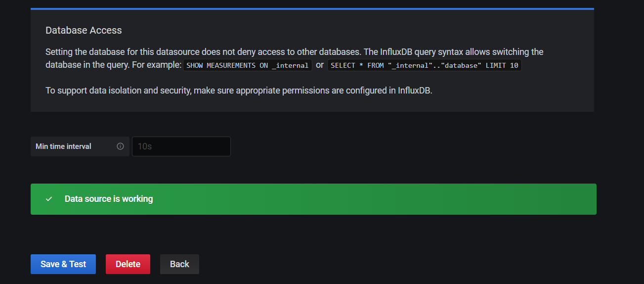Click the Database Access heading
Image resolution: width=644 pixels, height=284 pixels.
click(x=84, y=30)
